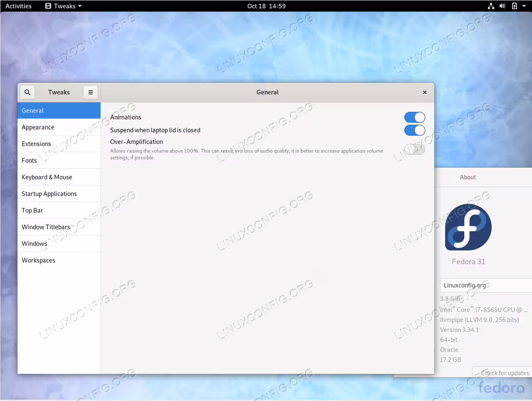Open the Tweaks search icon
The height and width of the screenshot is (401, 532).
pos(27,92)
